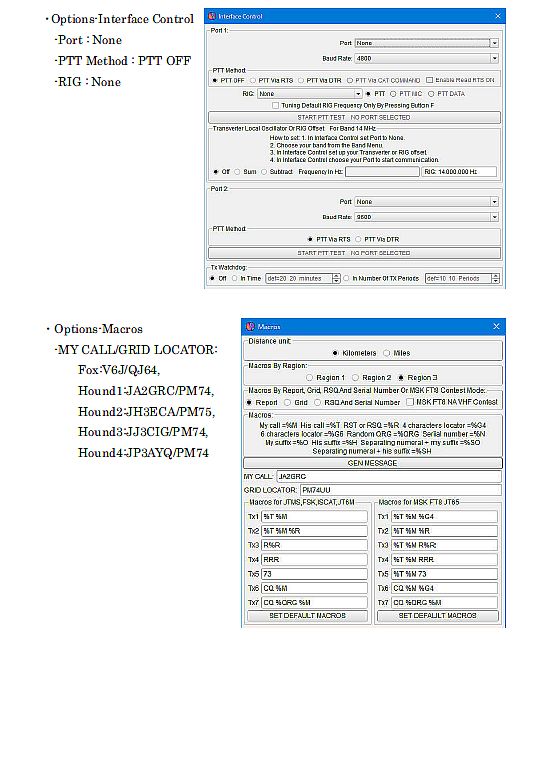Click GRID LOCATOR field containing PM74UU
This screenshot has height=770, width=549.
(401, 490)
